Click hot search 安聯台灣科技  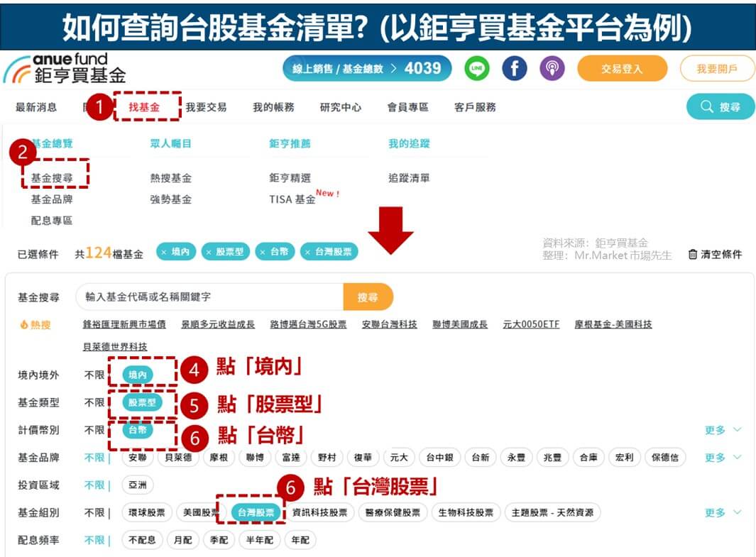(x=390, y=324)
